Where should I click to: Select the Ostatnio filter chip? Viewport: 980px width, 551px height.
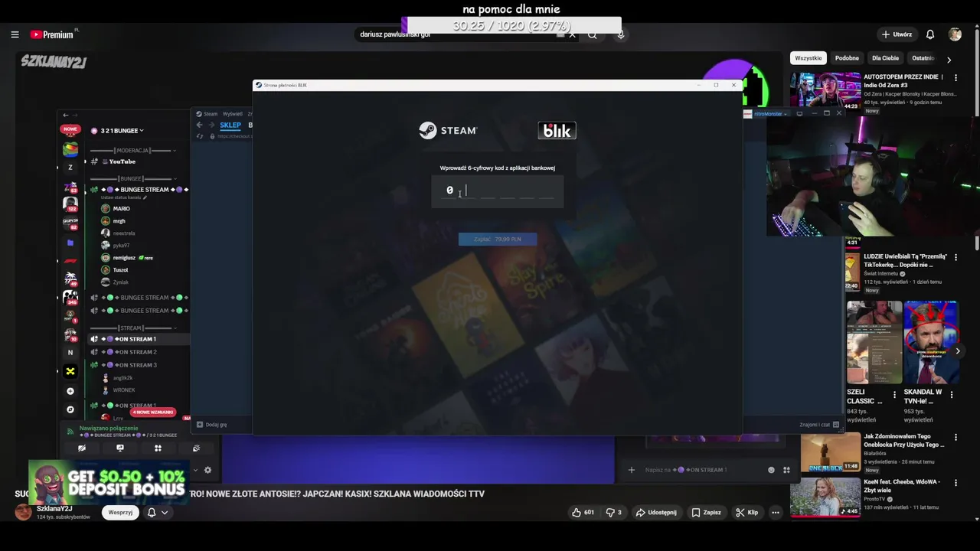[x=923, y=58]
